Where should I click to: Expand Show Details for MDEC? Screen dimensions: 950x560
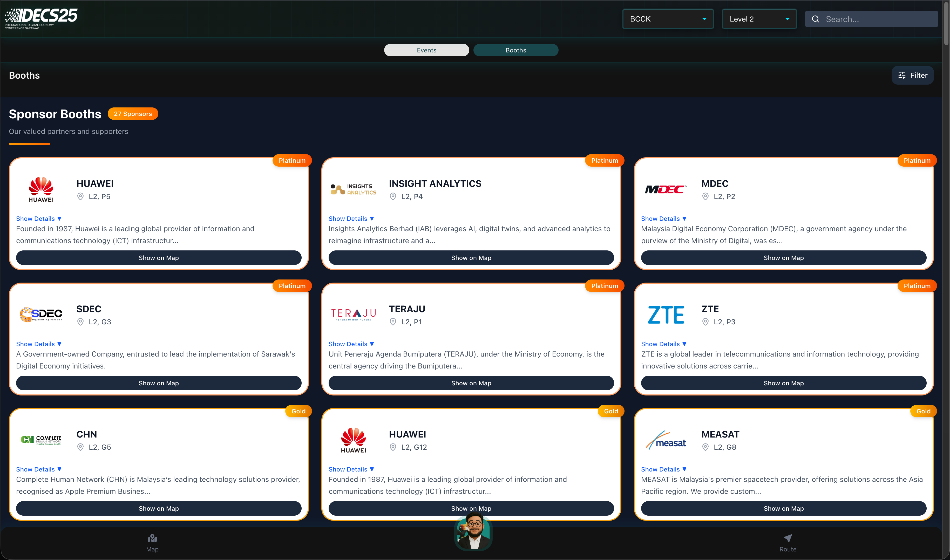[x=664, y=218]
